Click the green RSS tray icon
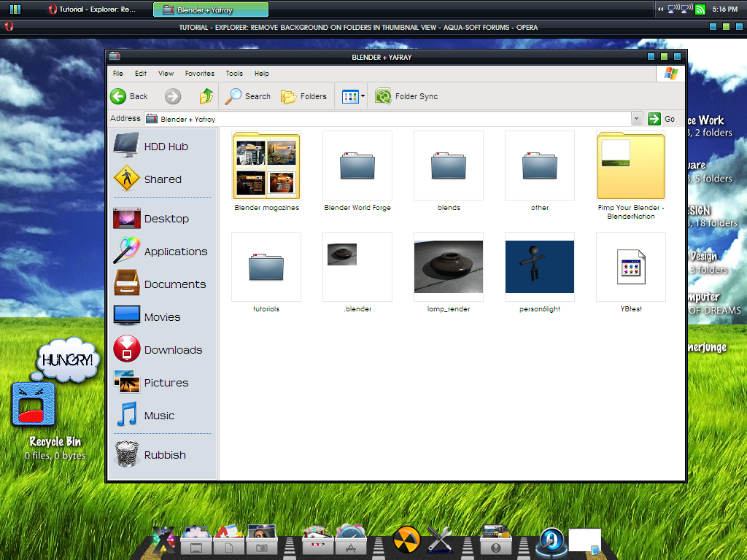Screen dimensions: 747x560 click(x=700, y=9)
